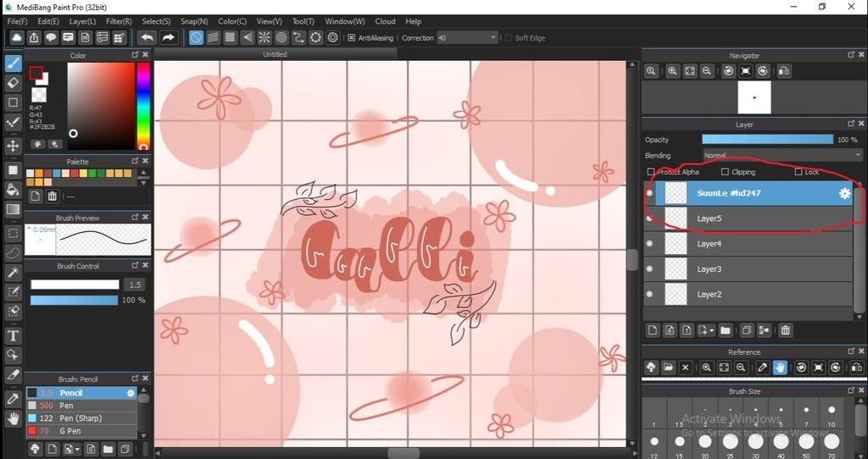Open the Filter(R) menu
The height and width of the screenshot is (459, 868).
pos(119,21)
